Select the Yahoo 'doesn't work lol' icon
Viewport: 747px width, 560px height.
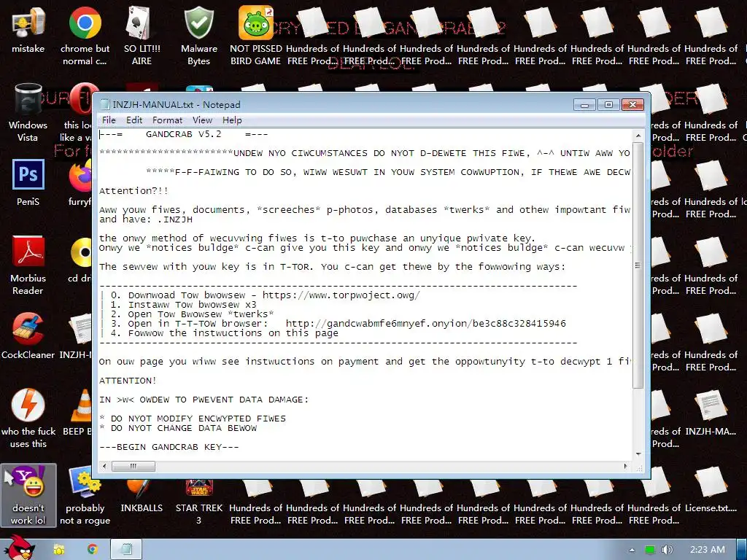(28, 495)
